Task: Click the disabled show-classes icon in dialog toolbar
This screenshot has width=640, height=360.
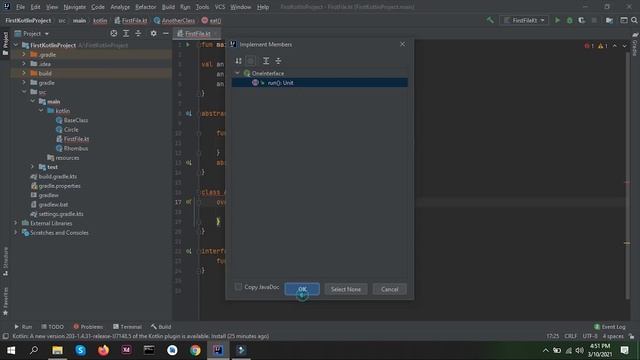Action: click(x=251, y=61)
